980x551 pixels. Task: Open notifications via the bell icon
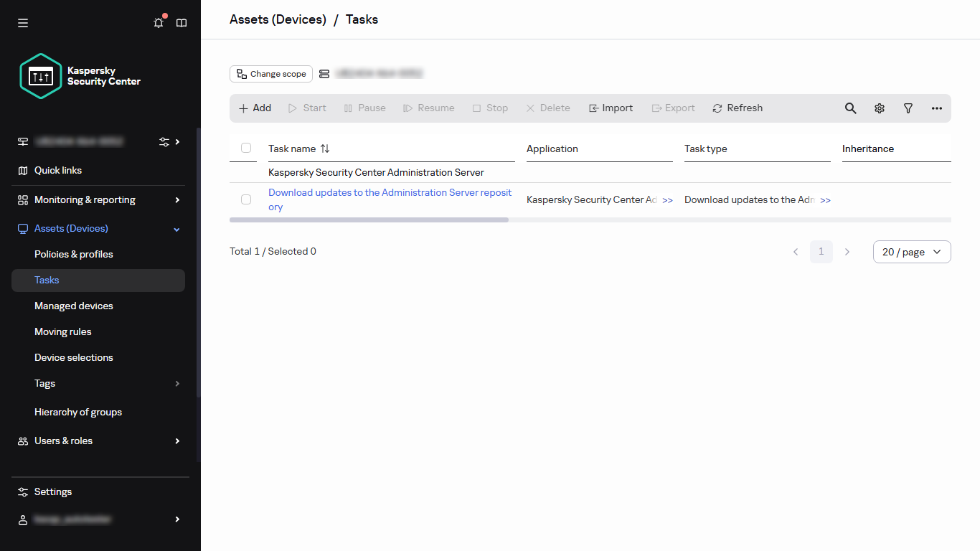158,23
